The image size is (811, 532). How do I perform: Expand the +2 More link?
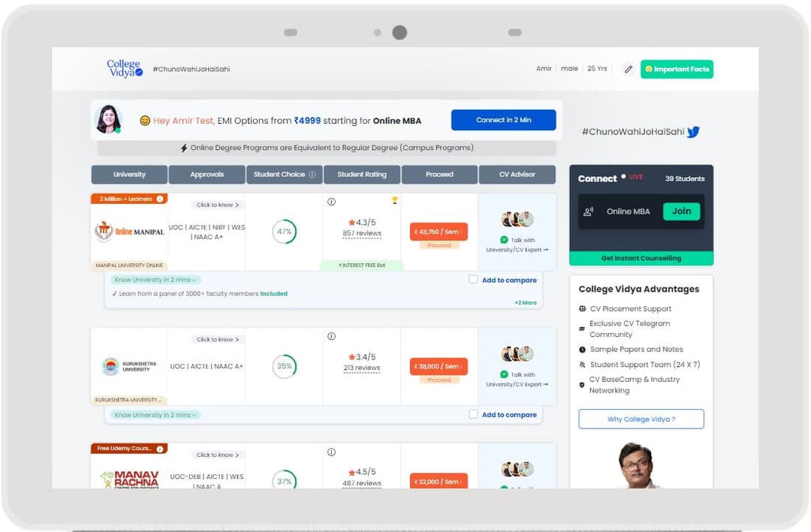(x=526, y=302)
